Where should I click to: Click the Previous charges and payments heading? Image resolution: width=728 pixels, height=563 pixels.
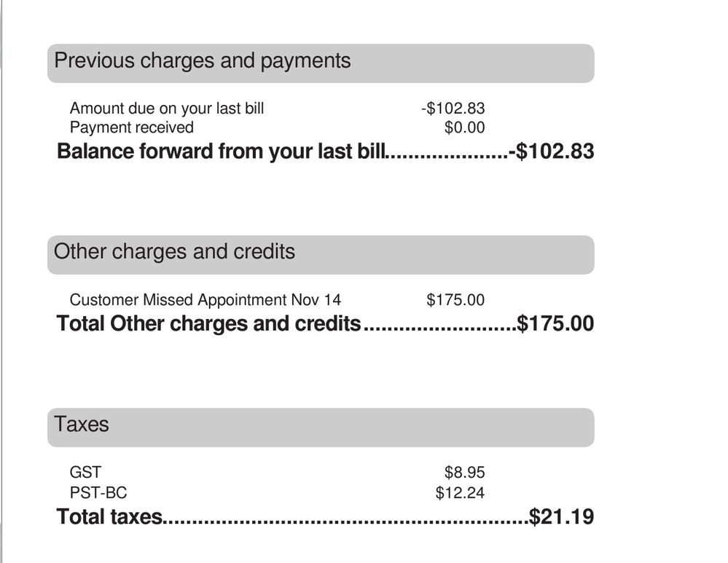[203, 60]
